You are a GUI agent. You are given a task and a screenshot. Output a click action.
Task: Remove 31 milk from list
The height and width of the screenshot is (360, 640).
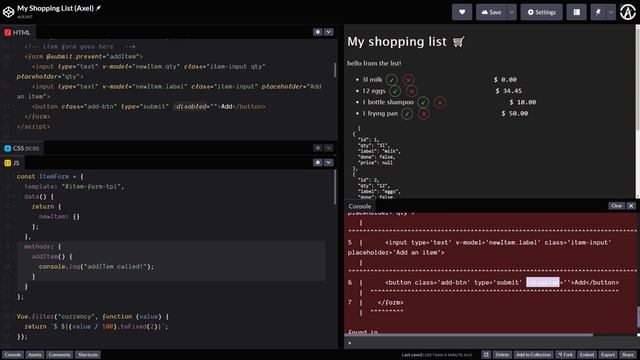pyautogui.click(x=408, y=80)
